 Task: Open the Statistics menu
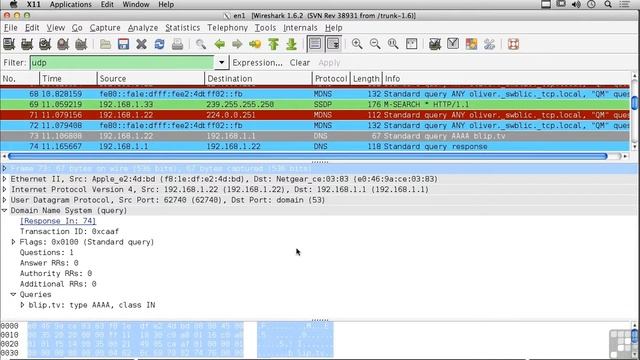click(x=182, y=28)
